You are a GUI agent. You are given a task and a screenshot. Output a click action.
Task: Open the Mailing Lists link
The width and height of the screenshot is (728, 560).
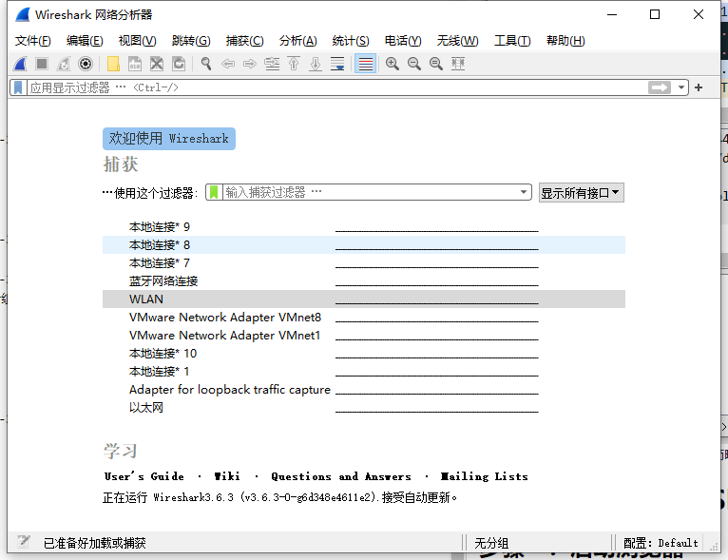(485, 476)
